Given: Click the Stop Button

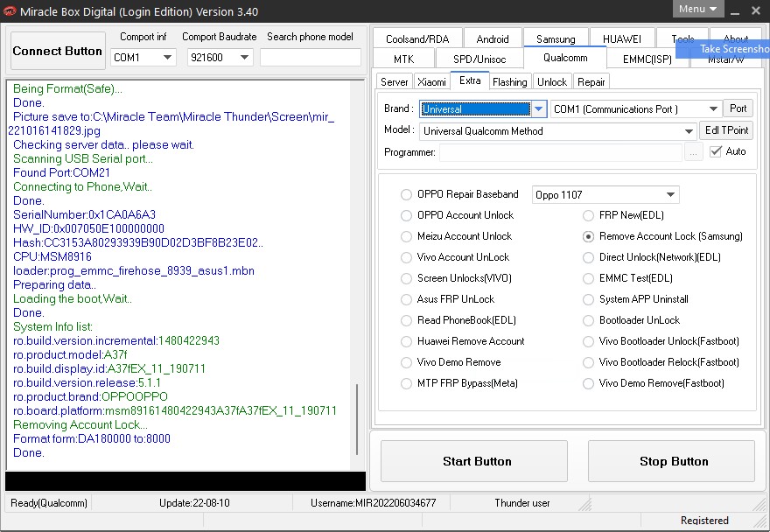Looking at the screenshot, I should click(671, 461).
